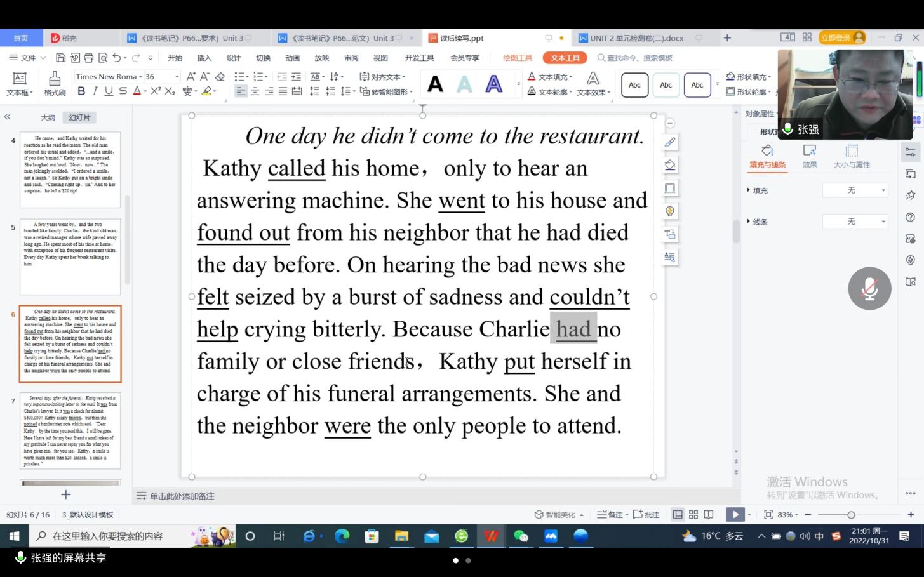Click the shape outline square icon beside slide
Viewport: 924px width, 577px height.
[x=669, y=188]
